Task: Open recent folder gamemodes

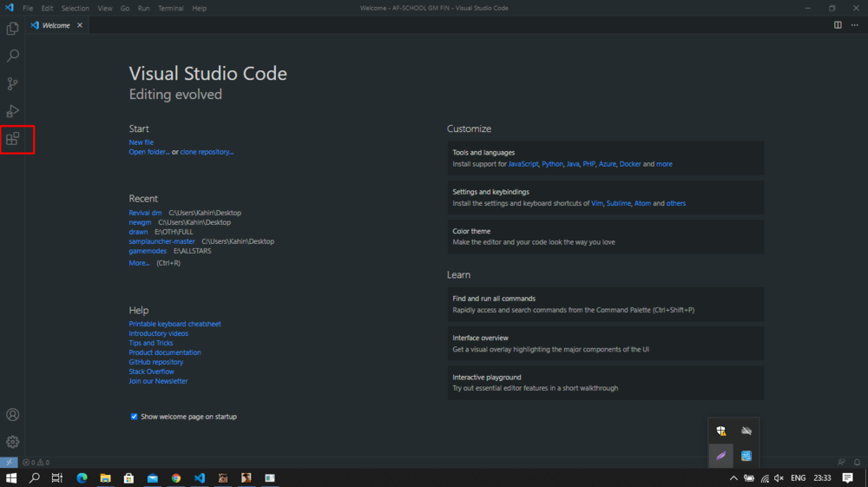Action: coord(148,251)
